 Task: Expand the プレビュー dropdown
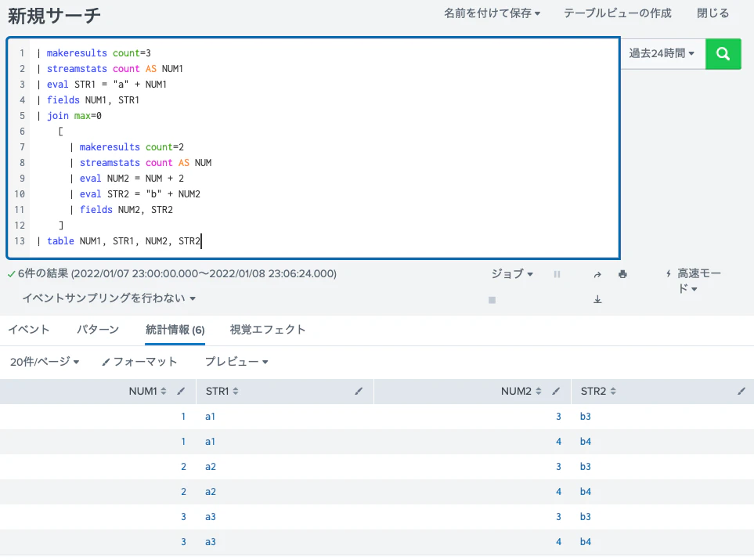coord(236,362)
